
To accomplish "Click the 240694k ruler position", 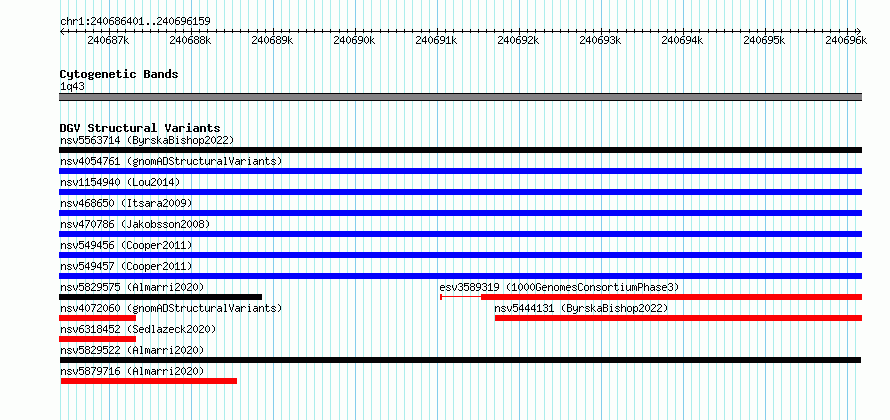I will point(683,40).
